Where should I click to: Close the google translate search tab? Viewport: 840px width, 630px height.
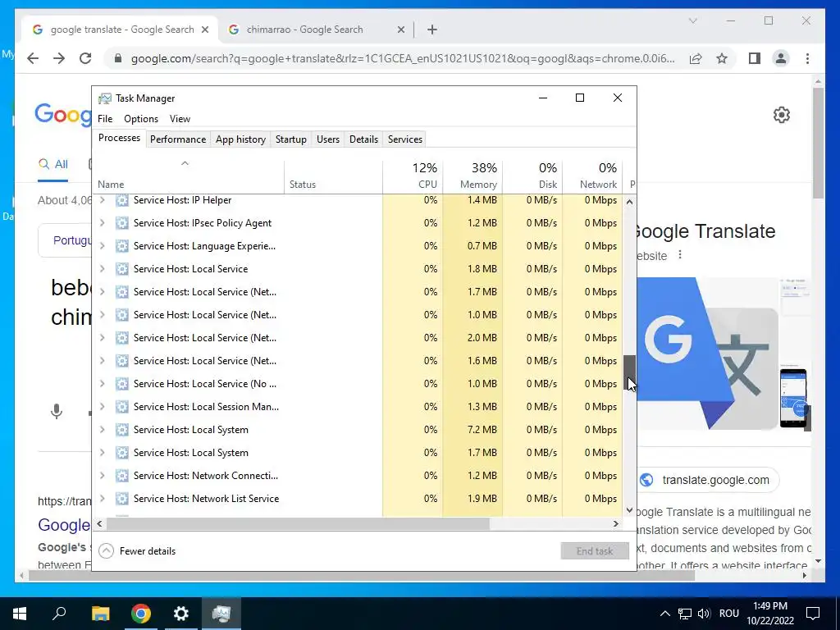coord(204,30)
